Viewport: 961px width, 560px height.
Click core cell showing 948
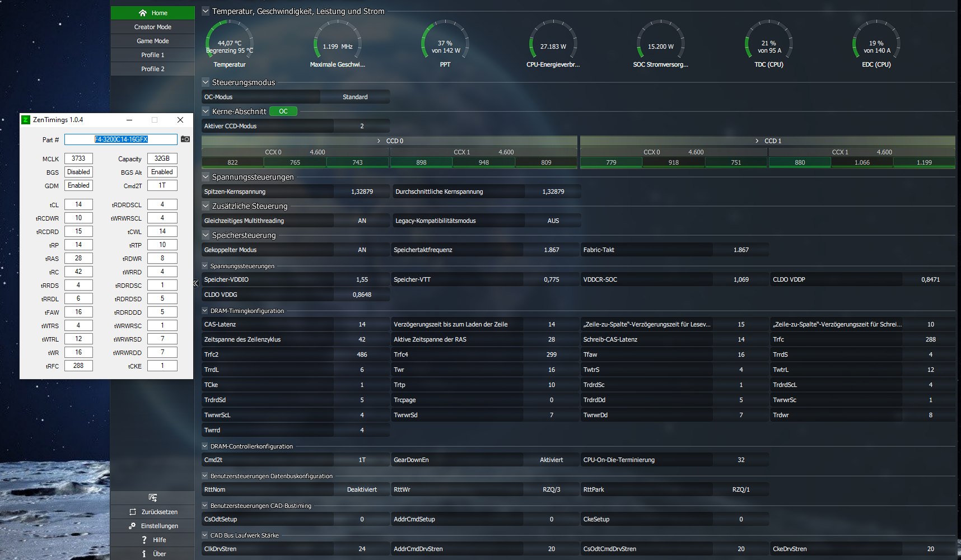484,162
